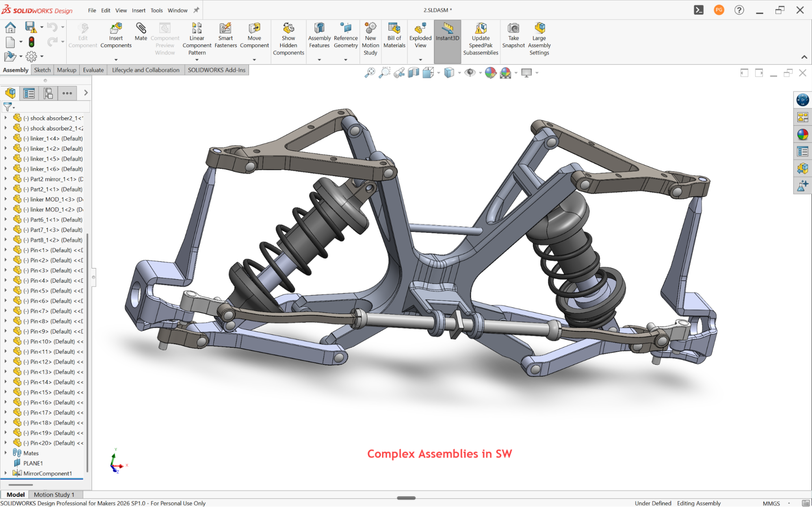The height and width of the screenshot is (507, 812).
Task: Click Zoom to Fit magnifier icon
Action: [x=370, y=73]
